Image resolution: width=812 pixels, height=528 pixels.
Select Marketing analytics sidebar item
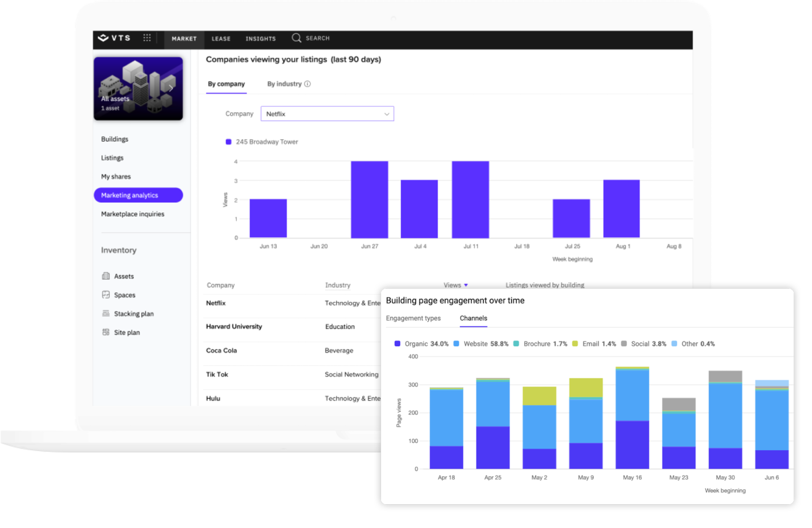(x=138, y=195)
